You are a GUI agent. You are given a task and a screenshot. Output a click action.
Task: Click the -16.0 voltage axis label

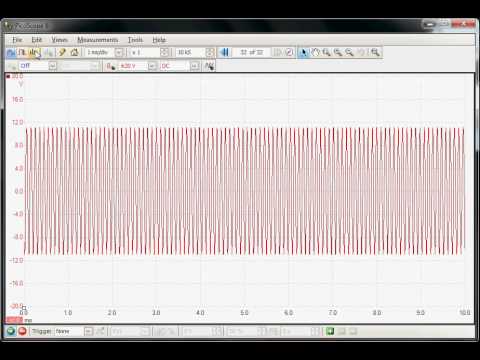(17, 283)
